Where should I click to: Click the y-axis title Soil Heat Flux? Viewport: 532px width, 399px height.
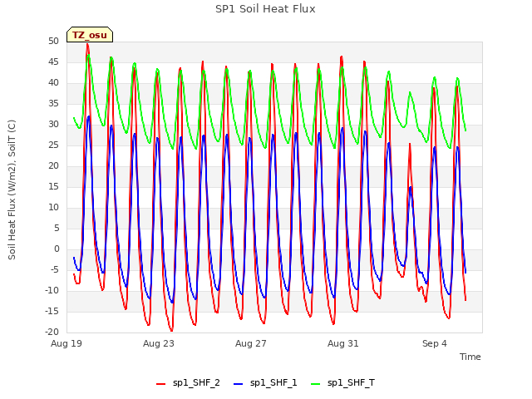click(12, 190)
